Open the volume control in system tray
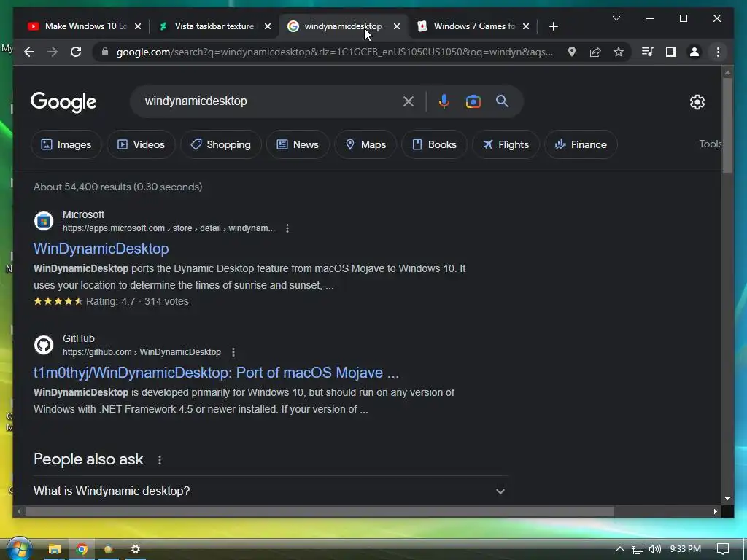Viewport: 747px width, 560px height. [x=655, y=549]
